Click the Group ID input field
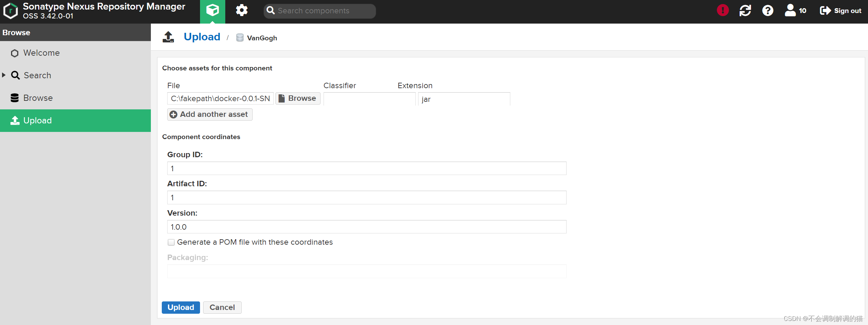 367,168
